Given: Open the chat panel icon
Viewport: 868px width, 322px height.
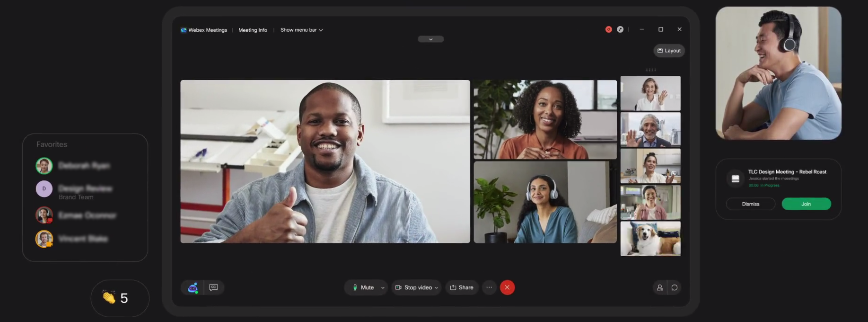Looking at the screenshot, I should point(675,287).
